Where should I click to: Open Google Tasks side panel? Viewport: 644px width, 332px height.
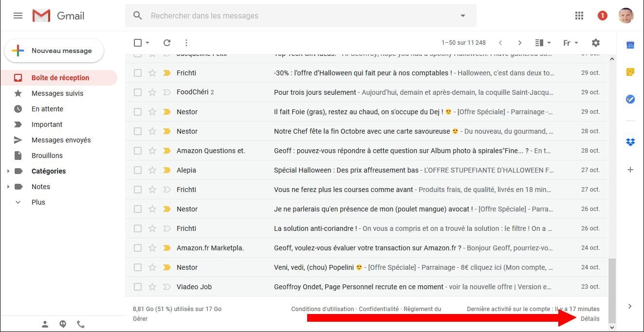[x=630, y=99]
